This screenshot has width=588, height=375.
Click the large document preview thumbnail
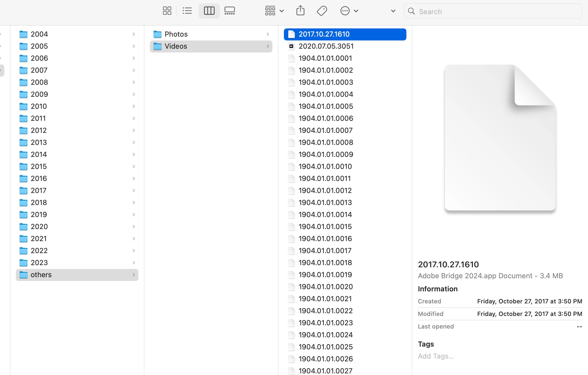click(x=500, y=137)
